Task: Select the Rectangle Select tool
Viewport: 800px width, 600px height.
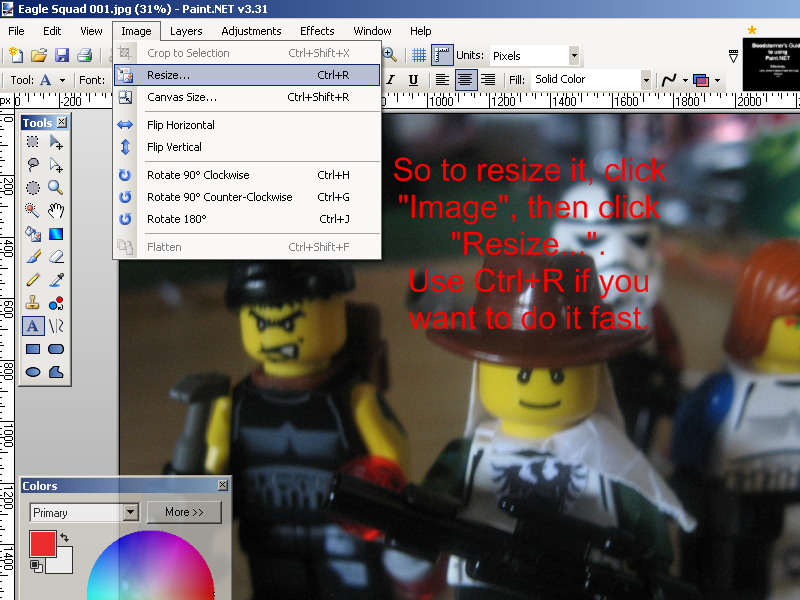Action: (x=33, y=142)
